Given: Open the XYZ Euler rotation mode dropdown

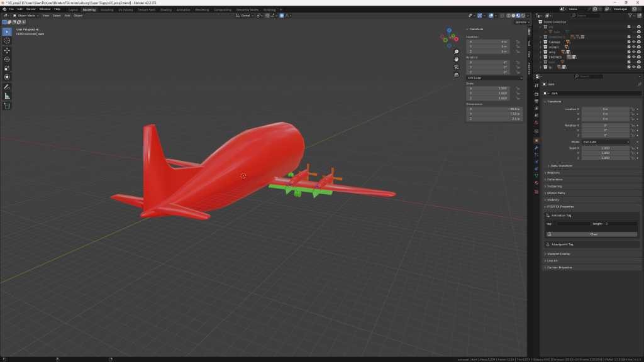Looking at the screenshot, I should 494,78.
